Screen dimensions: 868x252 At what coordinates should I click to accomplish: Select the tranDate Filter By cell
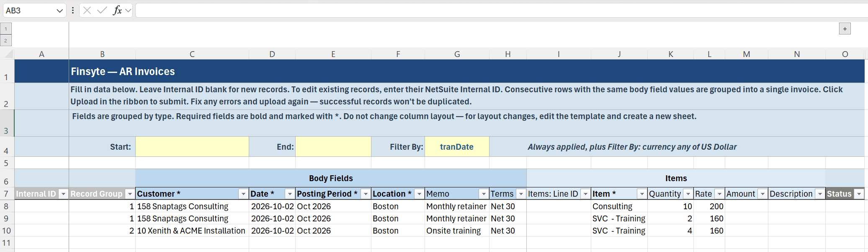click(x=457, y=147)
